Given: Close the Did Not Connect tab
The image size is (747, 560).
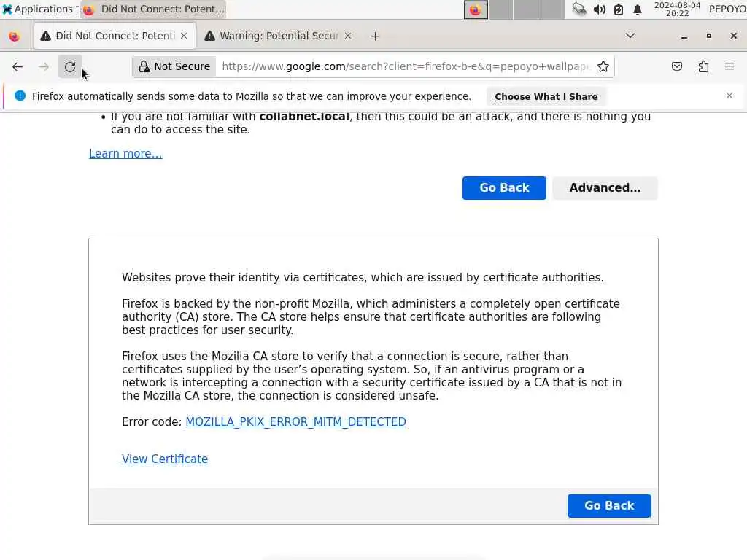Looking at the screenshot, I should (x=184, y=36).
